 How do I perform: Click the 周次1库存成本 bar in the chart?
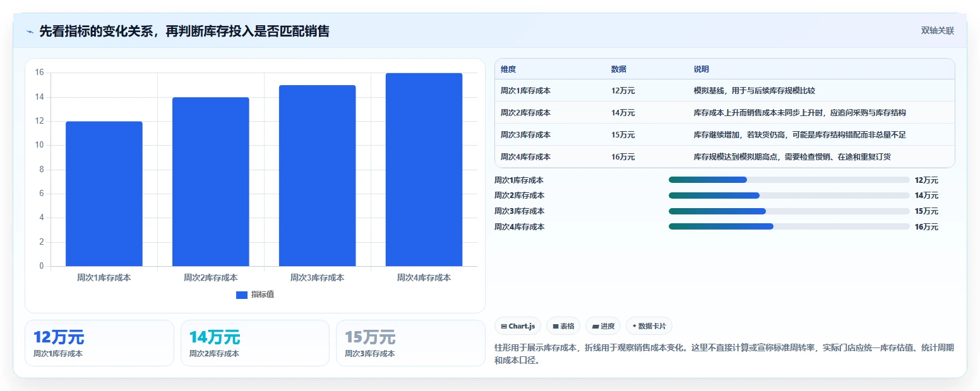click(x=104, y=194)
